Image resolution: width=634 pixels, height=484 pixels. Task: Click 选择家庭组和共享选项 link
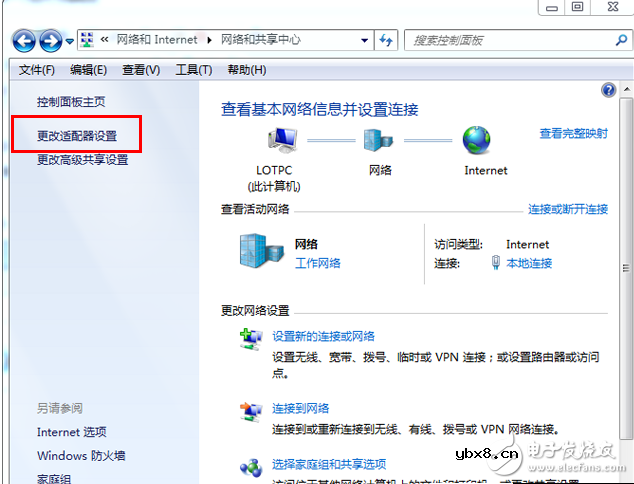click(x=329, y=464)
